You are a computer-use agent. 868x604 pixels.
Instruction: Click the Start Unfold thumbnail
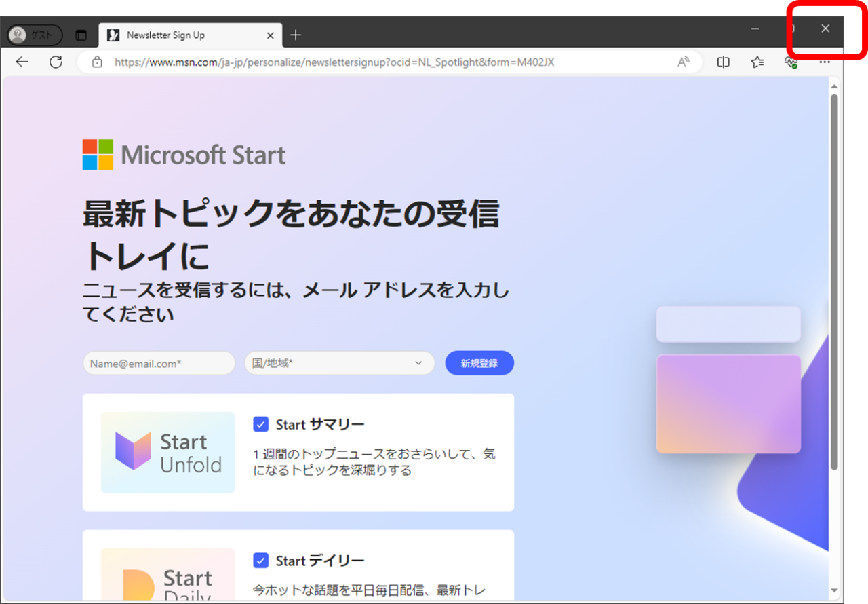(x=168, y=452)
